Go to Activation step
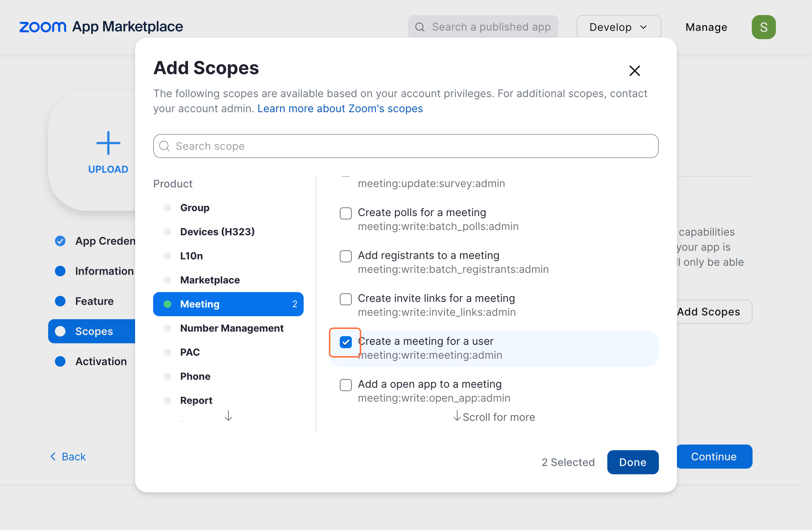 [91, 361]
